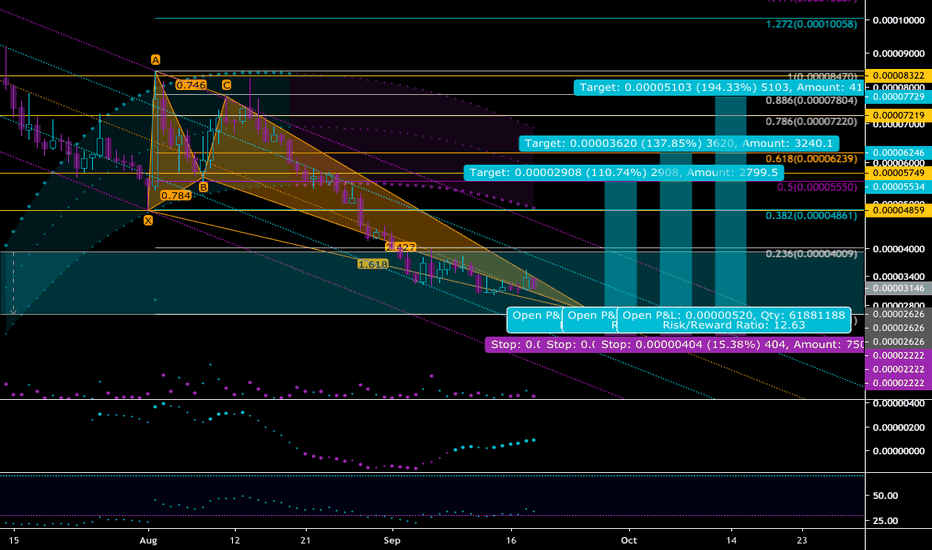Click the 0.382(0.00004861) Fibonacci level label
This screenshot has width=932, height=550.
811,216
